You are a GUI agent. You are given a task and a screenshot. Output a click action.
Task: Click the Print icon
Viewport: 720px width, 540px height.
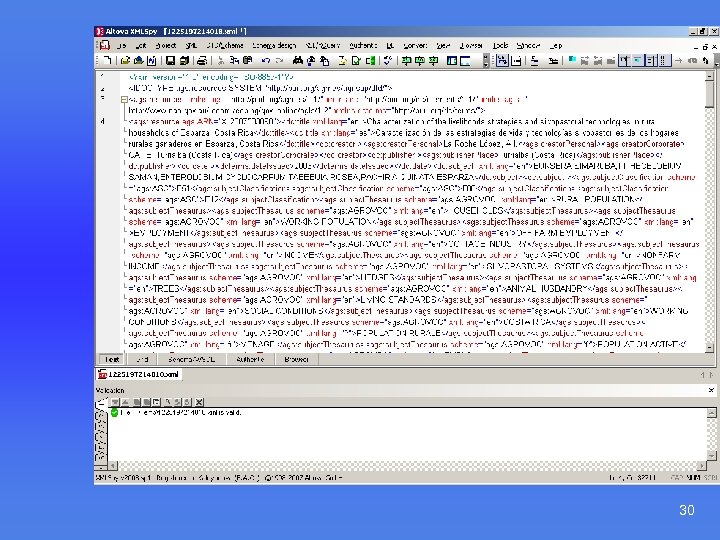(202, 60)
